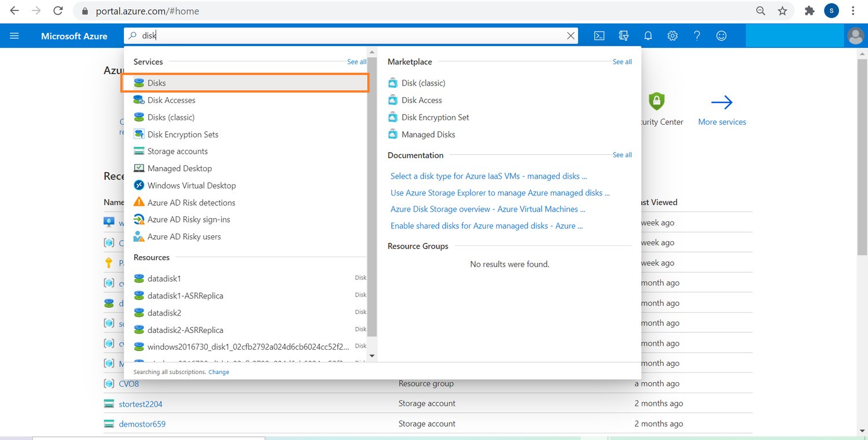This screenshot has width=868, height=440.
Task: Click See all next to Services
Action: coord(356,62)
